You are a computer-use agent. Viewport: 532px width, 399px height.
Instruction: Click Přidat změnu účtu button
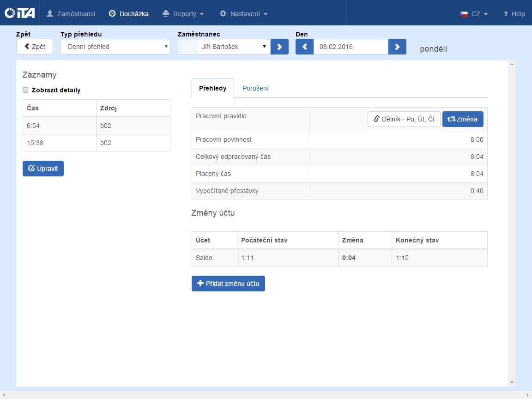[228, 284]
